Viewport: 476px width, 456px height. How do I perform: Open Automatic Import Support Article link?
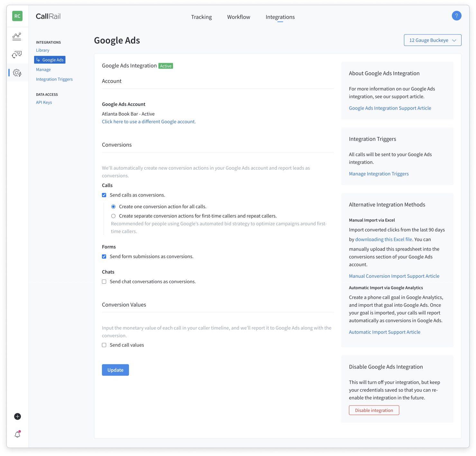[x=385, y=332]
